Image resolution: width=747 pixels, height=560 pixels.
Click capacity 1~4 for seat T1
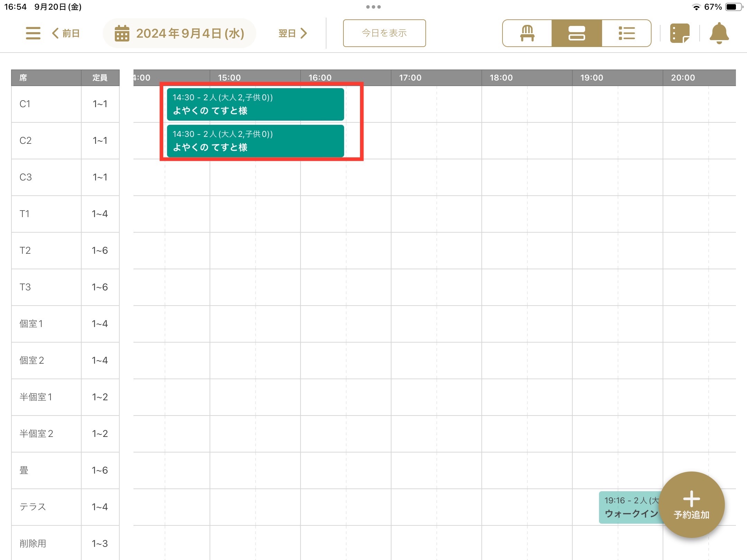pos(100,214)
